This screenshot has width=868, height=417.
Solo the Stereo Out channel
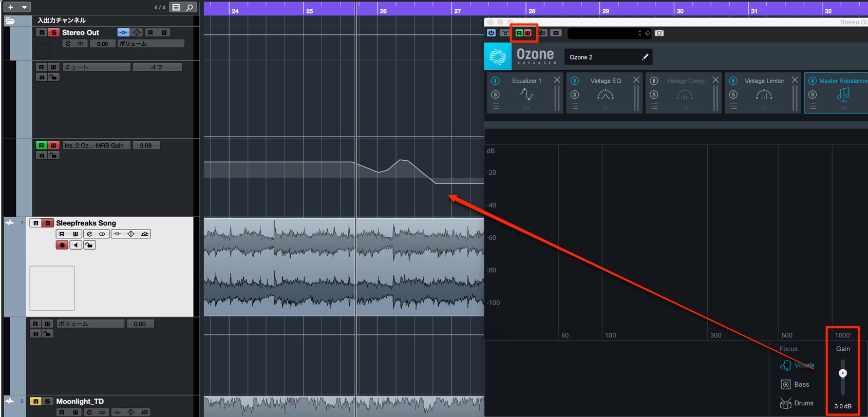(x=53, y=32)
